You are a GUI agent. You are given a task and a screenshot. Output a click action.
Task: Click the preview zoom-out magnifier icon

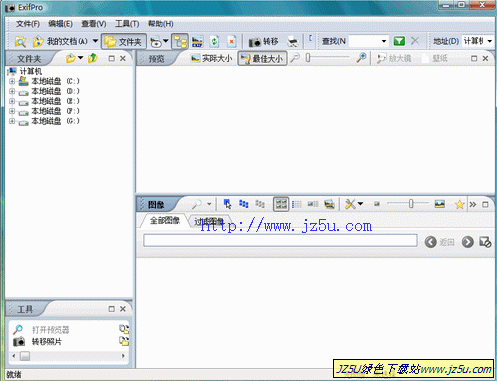point(294,58)
